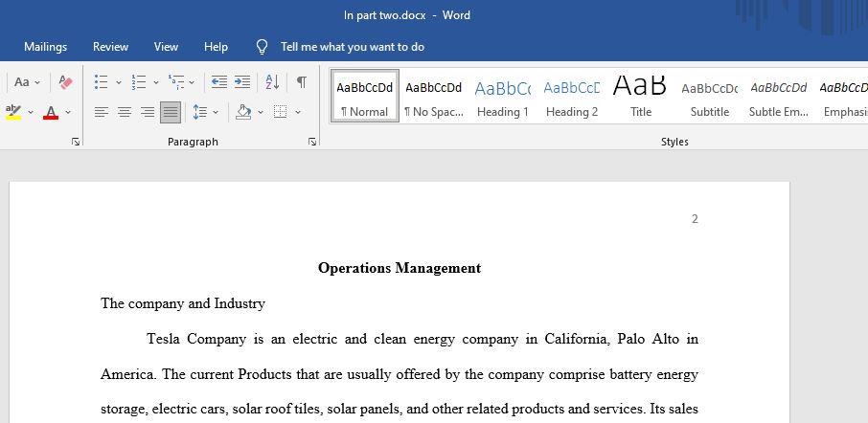Click line and paragraph spacing icon
The image size is (868, 423).
click(200, 112)
